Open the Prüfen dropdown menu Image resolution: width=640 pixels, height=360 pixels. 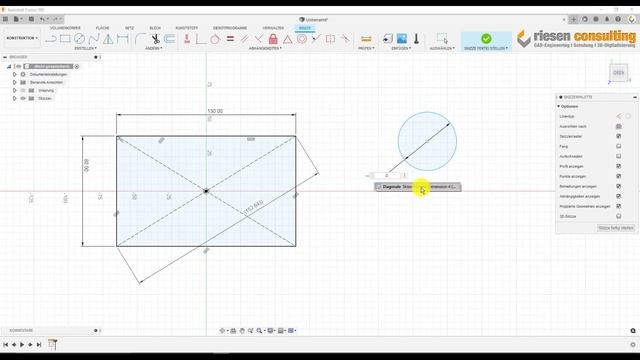[x=366, y=48]
